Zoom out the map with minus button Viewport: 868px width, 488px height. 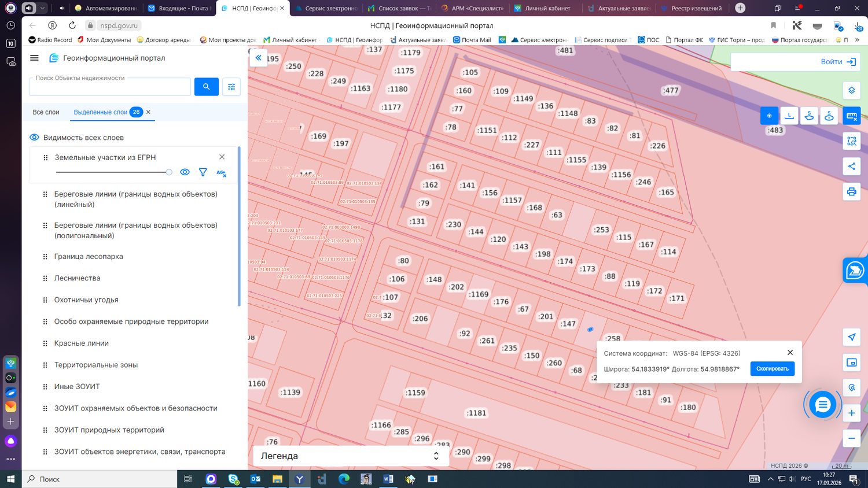[x=851, y=438]
